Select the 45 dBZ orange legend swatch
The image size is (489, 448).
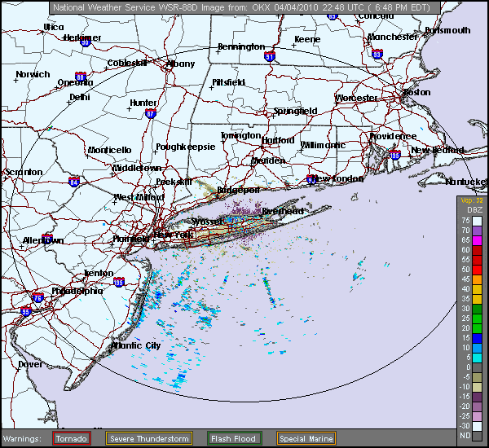coord(477,279)
